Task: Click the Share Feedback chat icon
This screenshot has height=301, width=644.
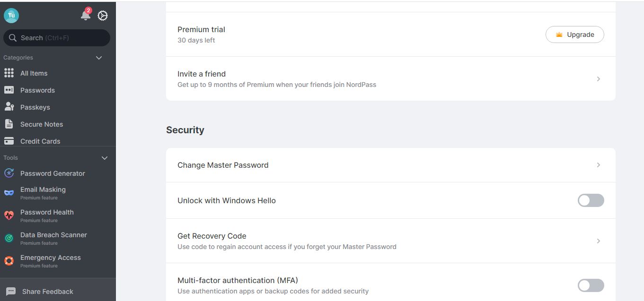Action: click(x=11, y=292)
